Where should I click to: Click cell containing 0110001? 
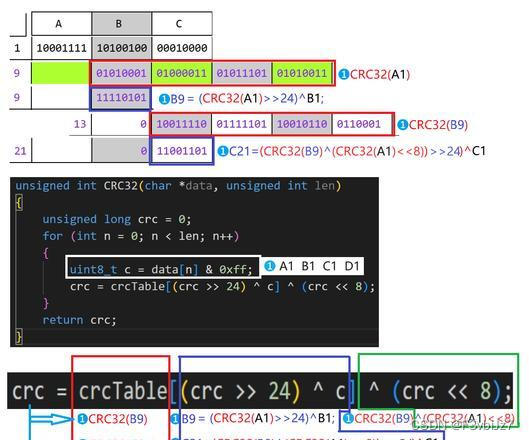(x=362, y=124)
